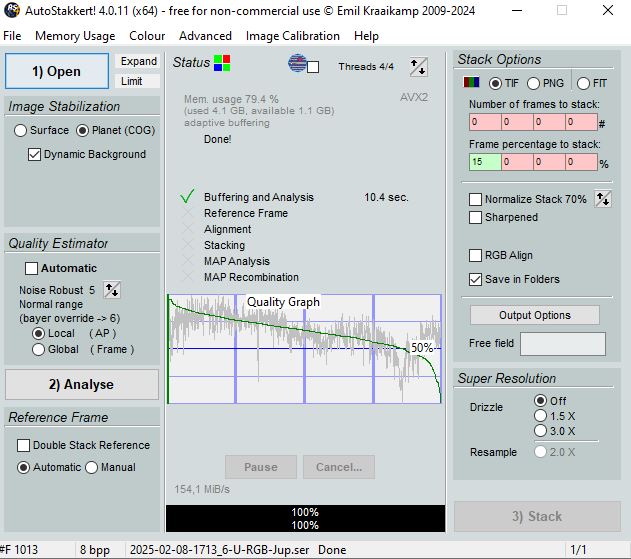Select Automatic reference frame

click(49, 467)
